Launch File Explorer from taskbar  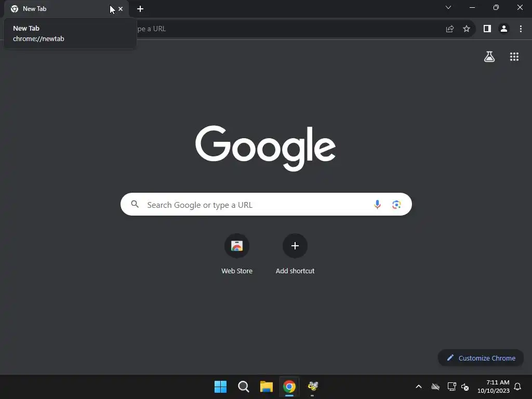click(x=267, y=387)
